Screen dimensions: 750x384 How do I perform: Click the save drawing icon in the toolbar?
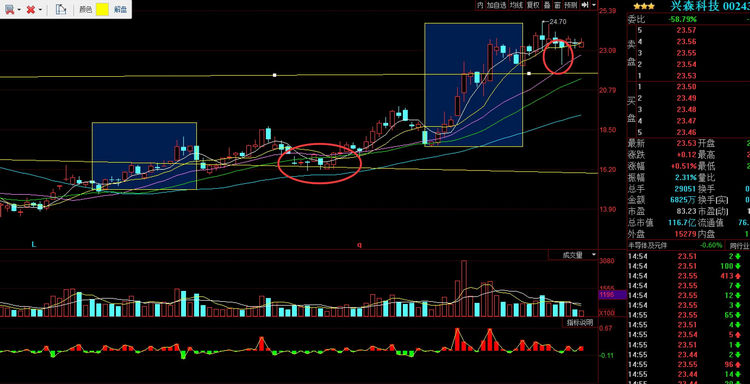(x=9, y=9)
